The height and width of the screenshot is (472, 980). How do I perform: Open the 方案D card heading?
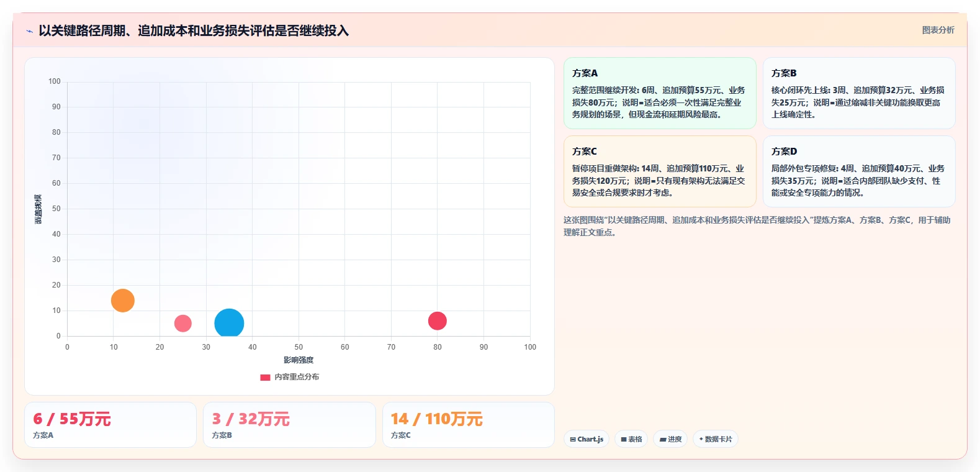point(784,152)
